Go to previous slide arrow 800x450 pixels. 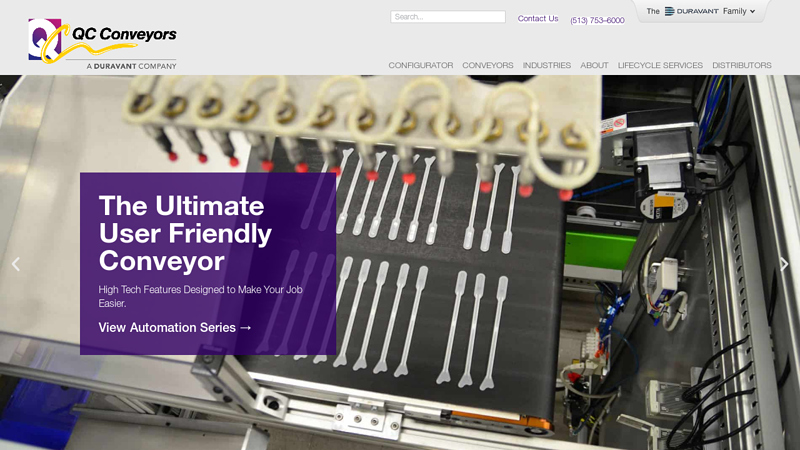pos(16,264)
